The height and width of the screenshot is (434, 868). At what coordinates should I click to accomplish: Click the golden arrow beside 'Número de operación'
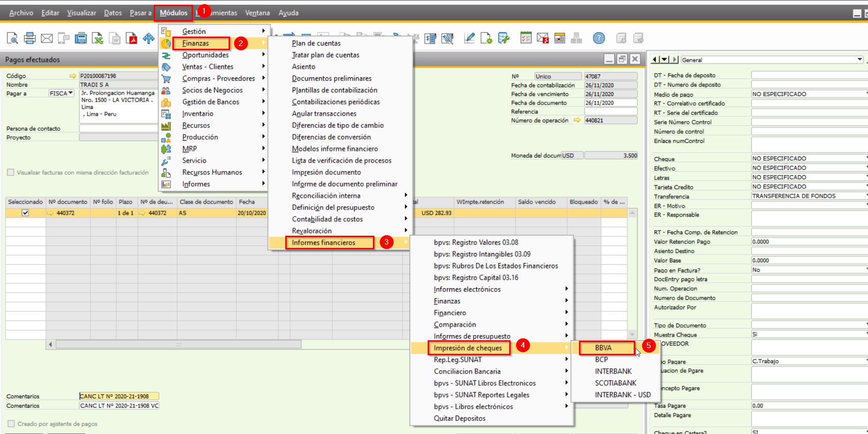point(577,120)
